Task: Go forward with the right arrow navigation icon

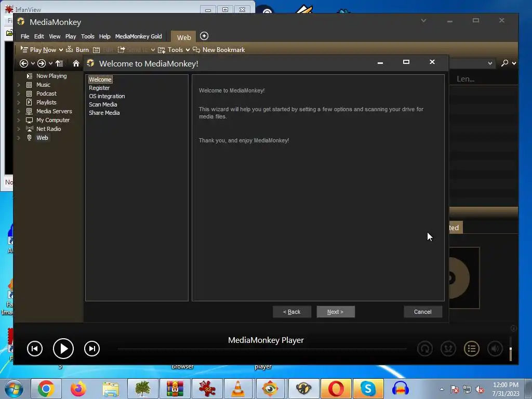Action: pos(42,63)
